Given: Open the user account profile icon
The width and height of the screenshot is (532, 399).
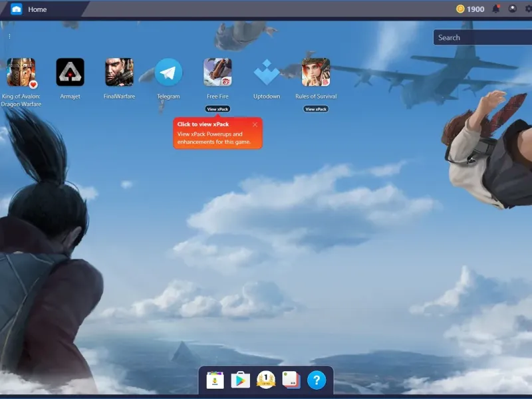Looking at the screenshot, I should 512,9.
